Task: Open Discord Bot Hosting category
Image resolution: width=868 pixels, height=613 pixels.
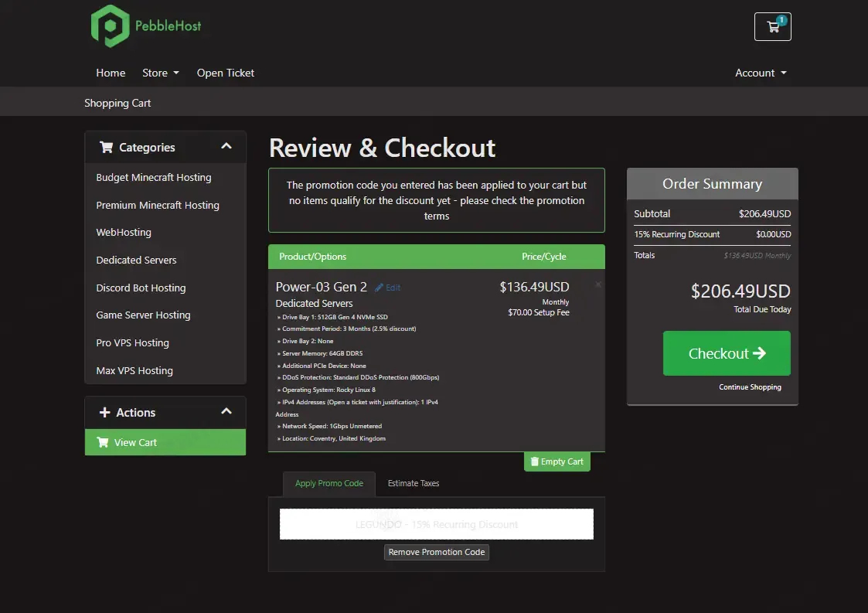Action: pyautogui.click(x=141, y=288)
